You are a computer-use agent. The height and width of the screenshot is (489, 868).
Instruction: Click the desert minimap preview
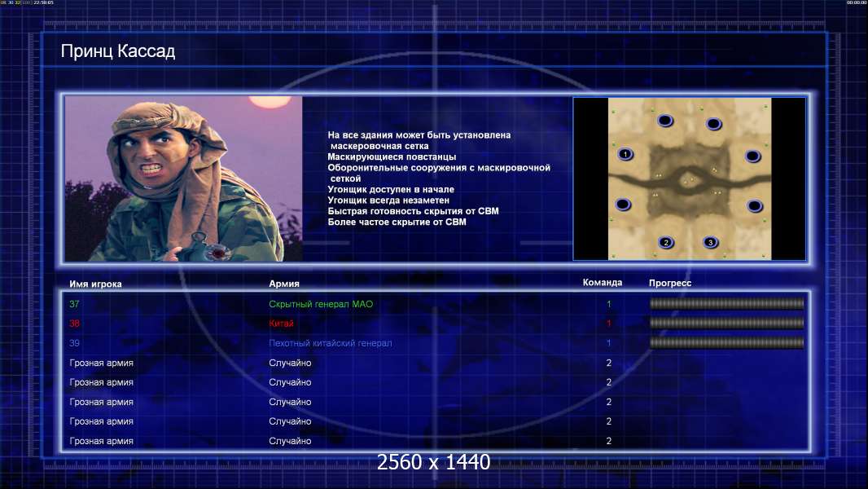coord(689,178)
